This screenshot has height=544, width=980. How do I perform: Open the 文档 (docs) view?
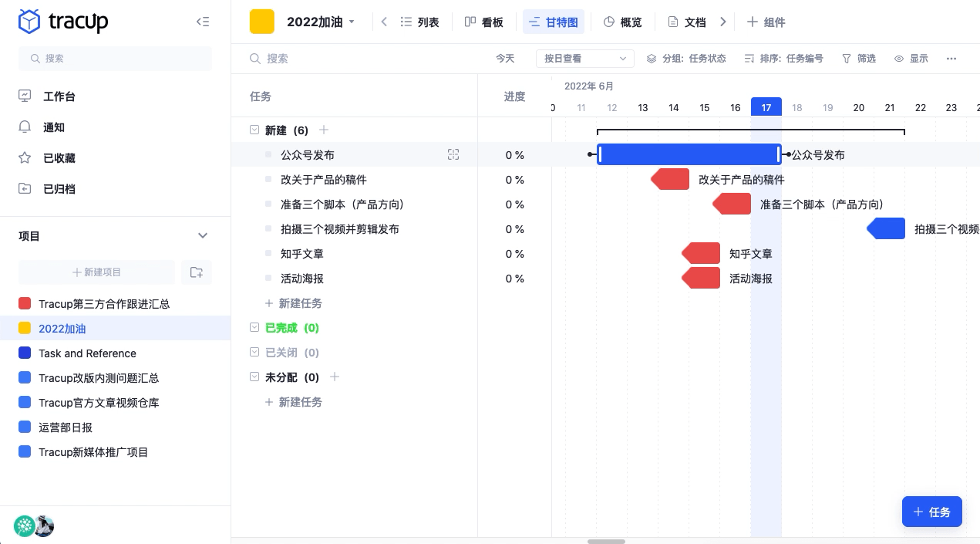[687, 22]
